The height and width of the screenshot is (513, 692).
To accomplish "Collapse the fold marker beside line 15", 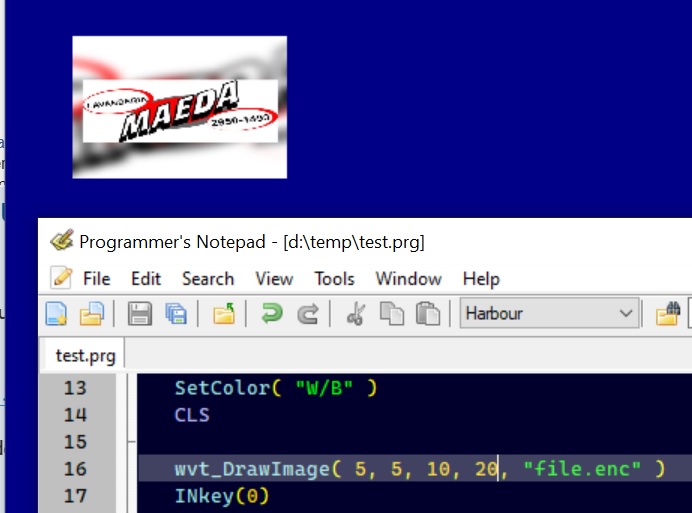I will [x=132, y=441].
